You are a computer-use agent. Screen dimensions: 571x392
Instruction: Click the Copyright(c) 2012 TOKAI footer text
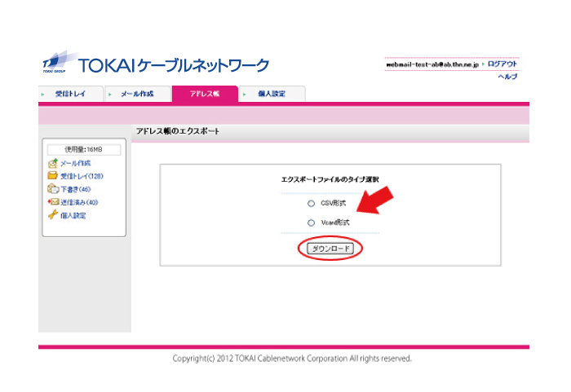coord(292,359)
